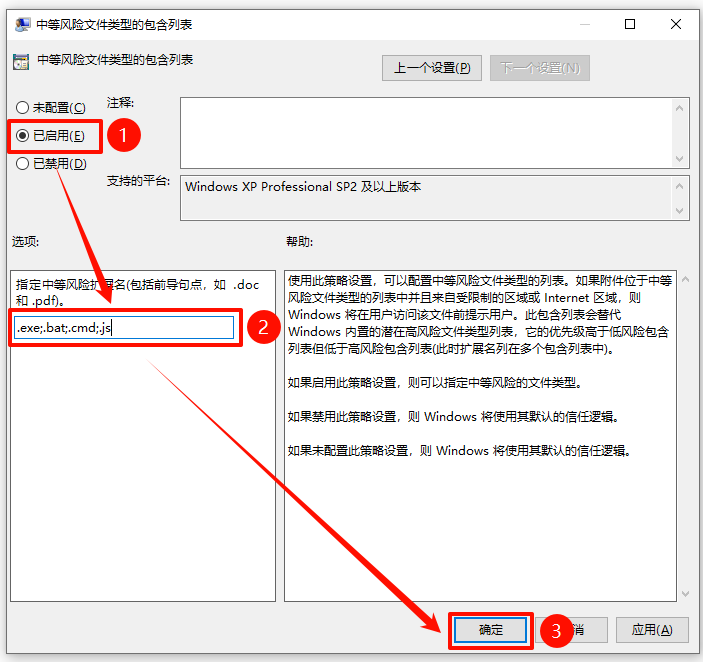Select the 已启用(E) radio button
Viewport: 703px width, 662px height.
pos(23,135)
